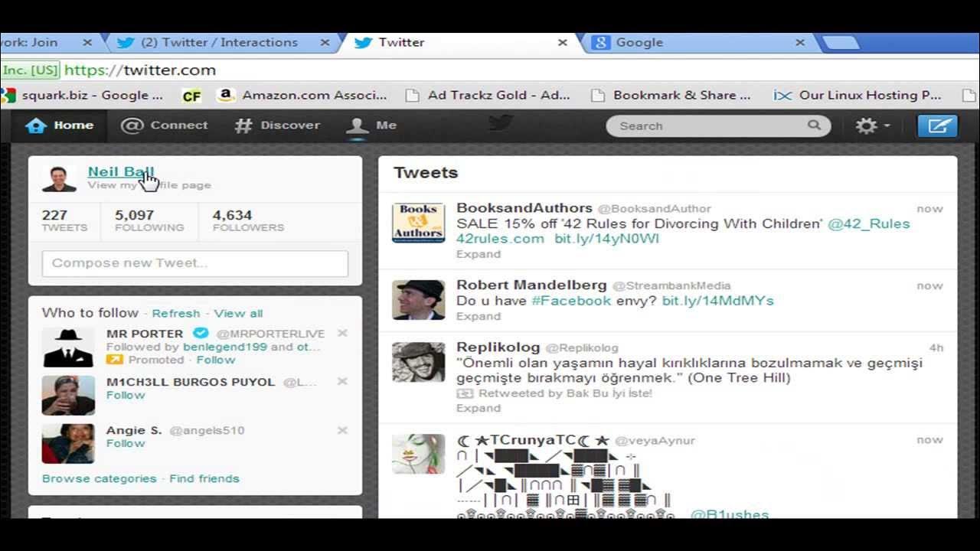This screenshot has width=980, height=551.
Task: Open the Amazon.com Associates bookmark
Action: coord(302,96)
